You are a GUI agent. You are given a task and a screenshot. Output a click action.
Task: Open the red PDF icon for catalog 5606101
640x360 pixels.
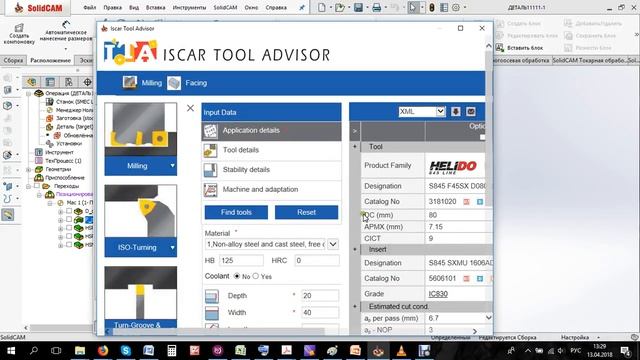point(467,278)
